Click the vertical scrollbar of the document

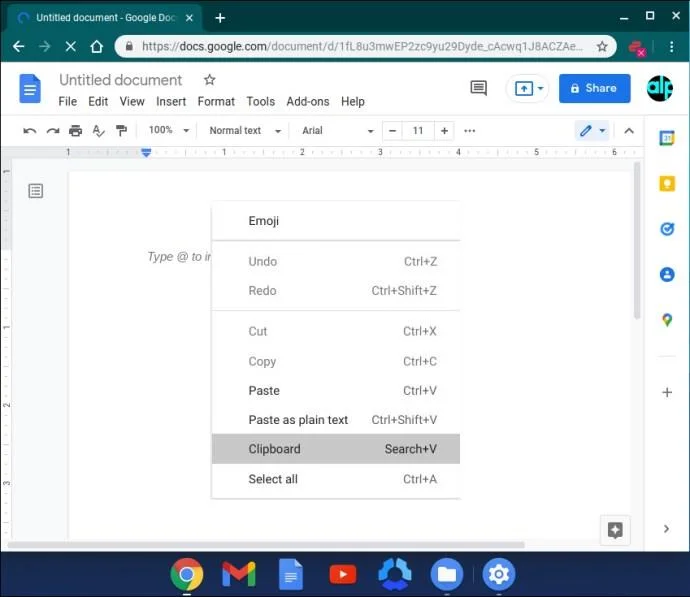(637, 240)
